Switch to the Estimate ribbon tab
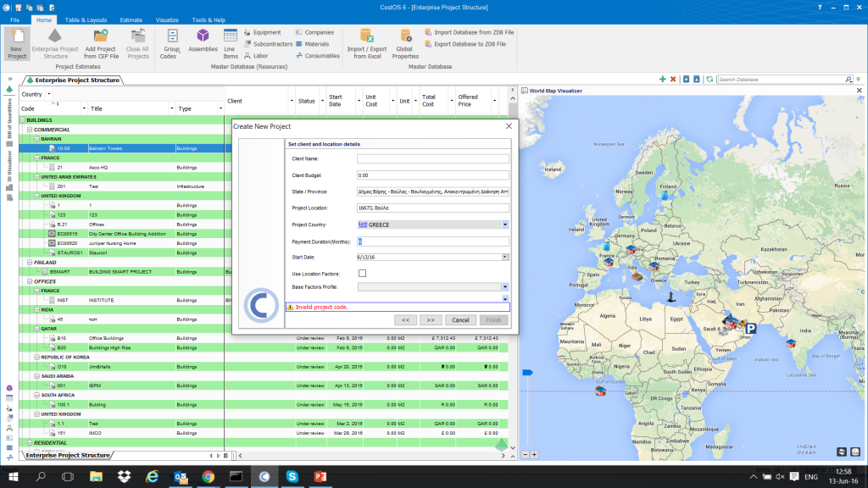 click(x=131, y=20)
